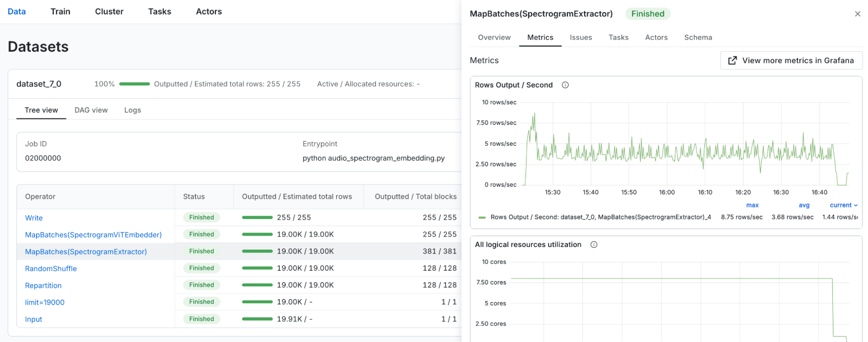This screenshot has height=342, width=868.
Task: Open MapBatches(SpectrogramViTEmbedder) operator link
Action: (93, 235)
